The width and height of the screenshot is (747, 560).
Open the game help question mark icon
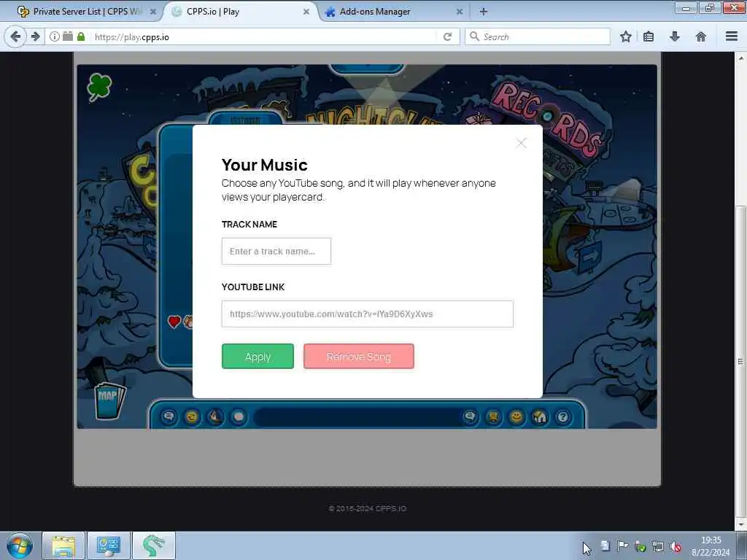point(562,417)
